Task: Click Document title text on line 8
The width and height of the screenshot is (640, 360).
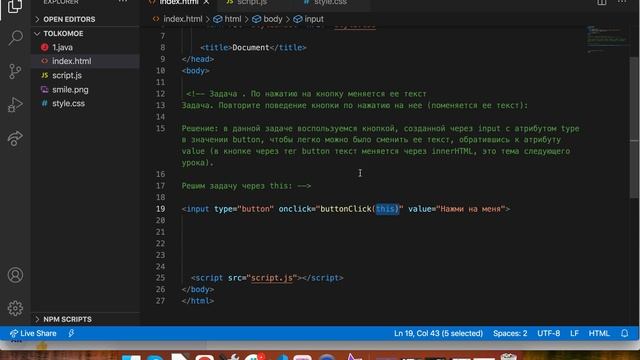Action: coord(251,47)
